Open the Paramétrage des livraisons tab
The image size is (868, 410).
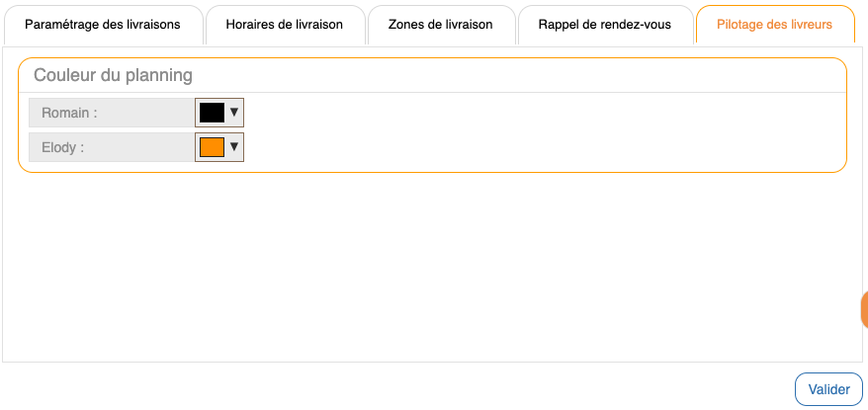pos(103,25)
